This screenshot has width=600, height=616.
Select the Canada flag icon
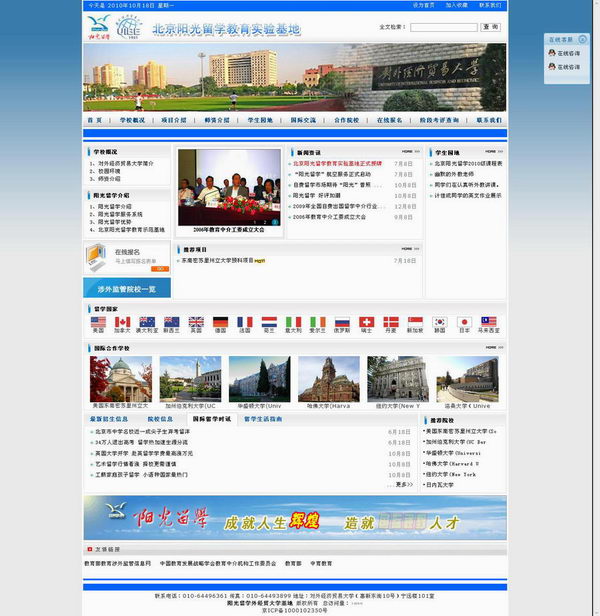point(122,322)
